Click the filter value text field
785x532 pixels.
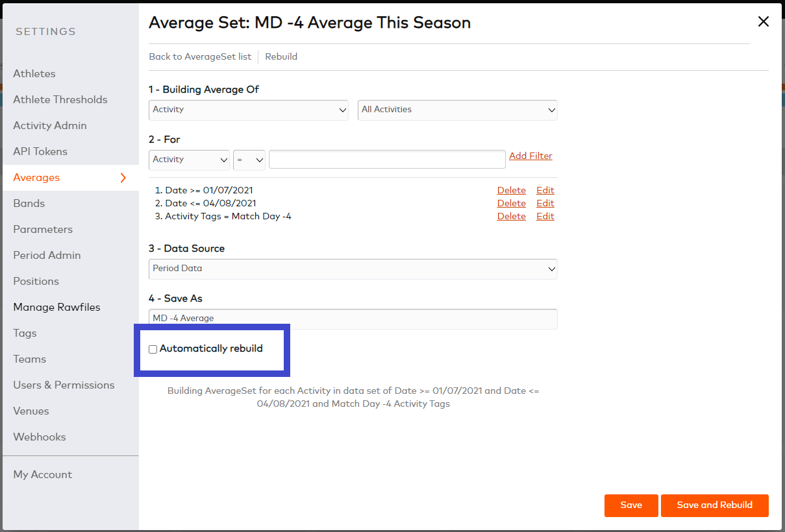click(387, 160)
